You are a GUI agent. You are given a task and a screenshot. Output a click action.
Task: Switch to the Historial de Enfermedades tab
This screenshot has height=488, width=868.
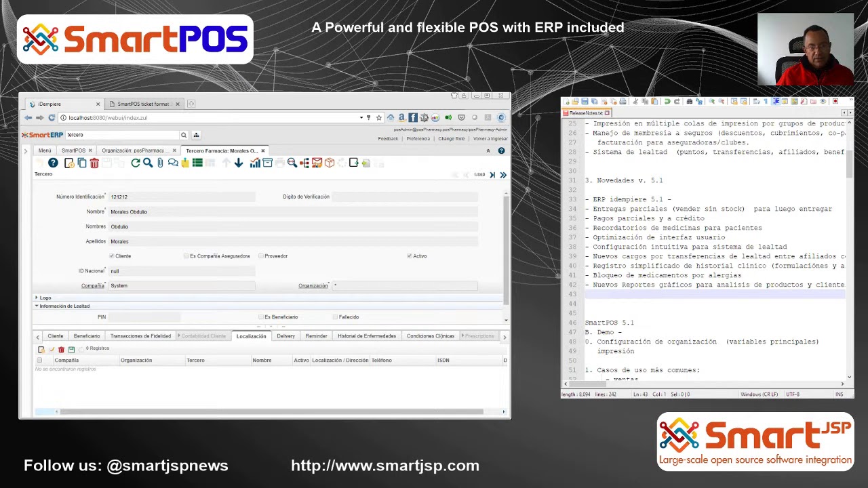pos(367,336)
